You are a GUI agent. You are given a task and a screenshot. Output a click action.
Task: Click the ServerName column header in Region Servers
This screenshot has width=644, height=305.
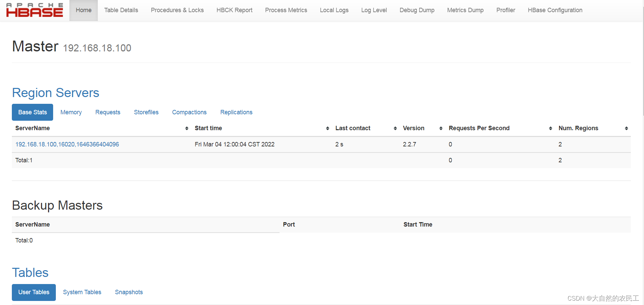point(32,128)
